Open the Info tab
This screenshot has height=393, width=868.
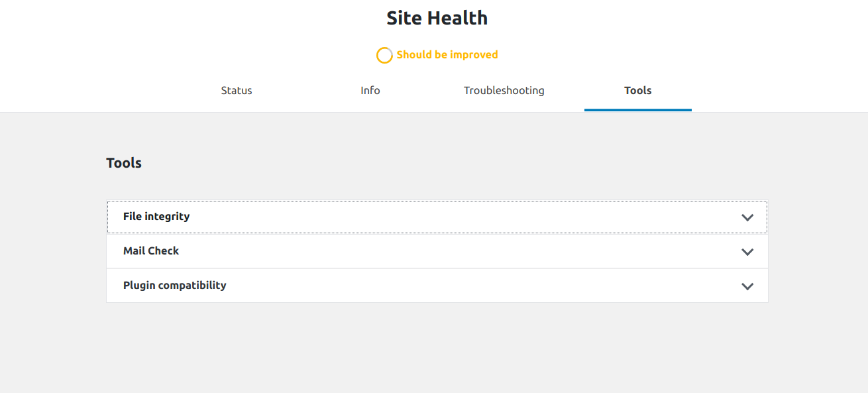[x=370, y=91]
